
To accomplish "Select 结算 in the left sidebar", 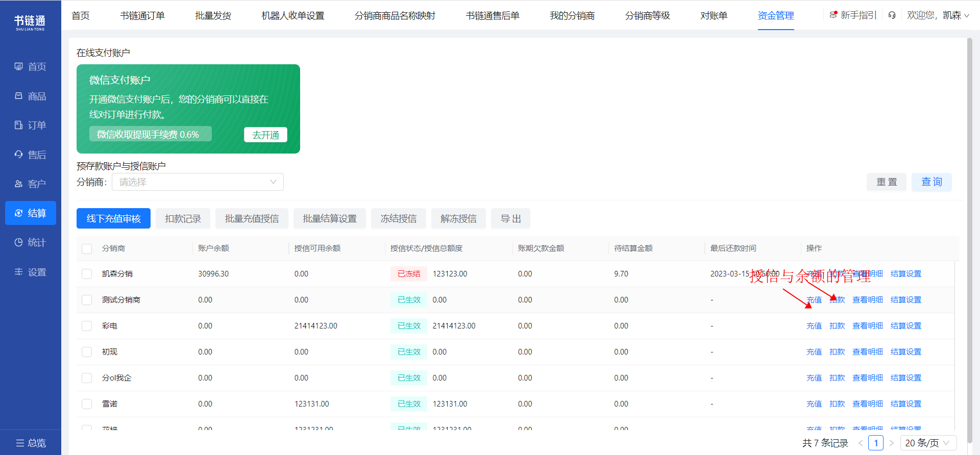I will [x=31, y=213].
